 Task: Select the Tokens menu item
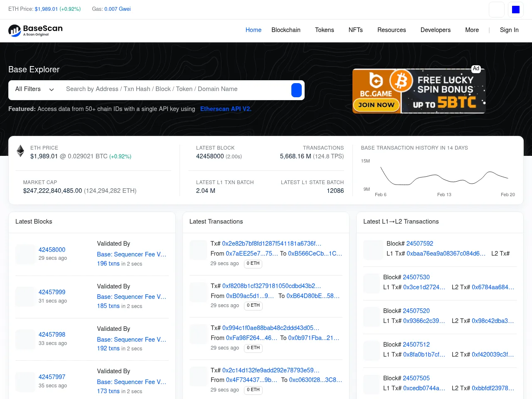click(x=324, y=30)
